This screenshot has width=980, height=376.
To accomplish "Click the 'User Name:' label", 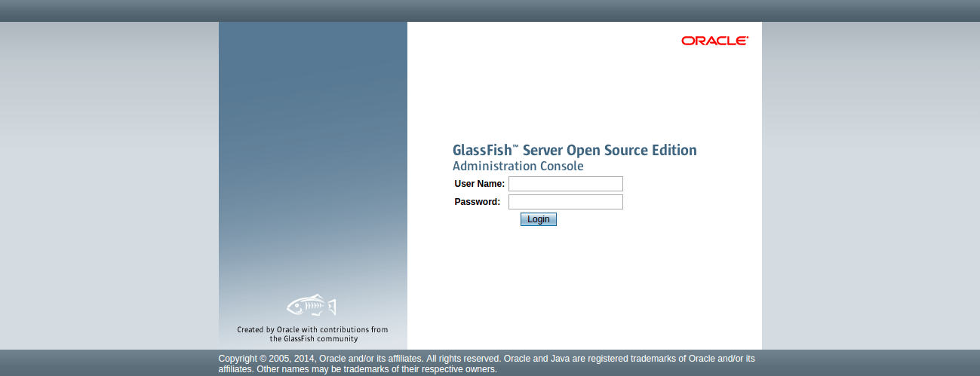I will (480, 184).
